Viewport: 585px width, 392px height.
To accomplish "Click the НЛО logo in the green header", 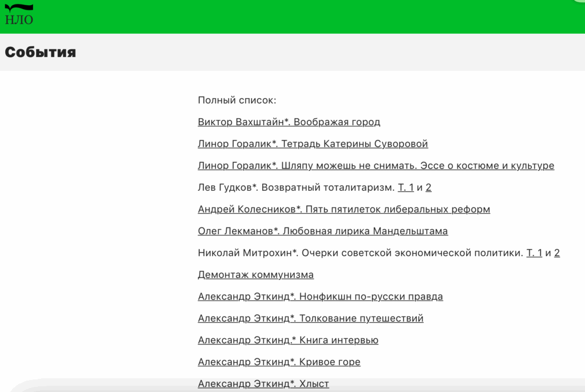I will click(x=19, y=14).
